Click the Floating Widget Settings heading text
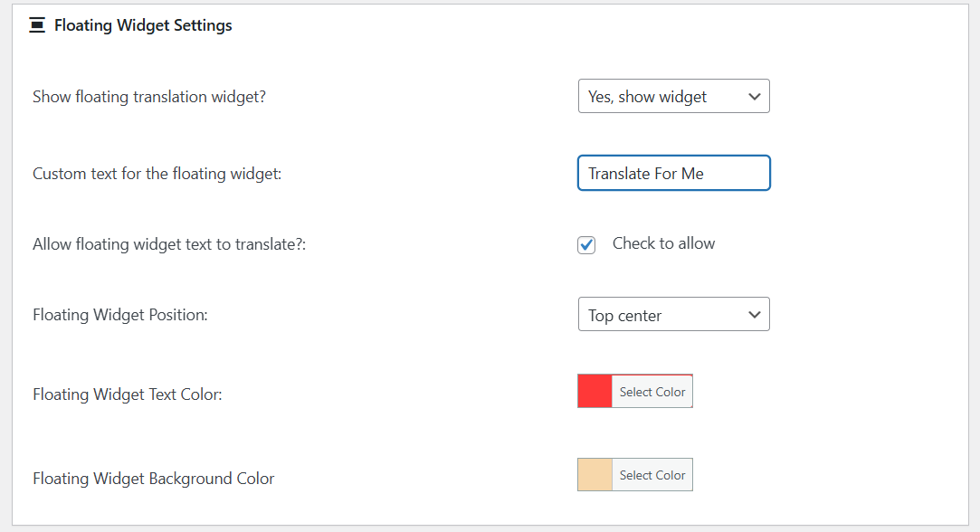980x532 pixels. [143, 25]
